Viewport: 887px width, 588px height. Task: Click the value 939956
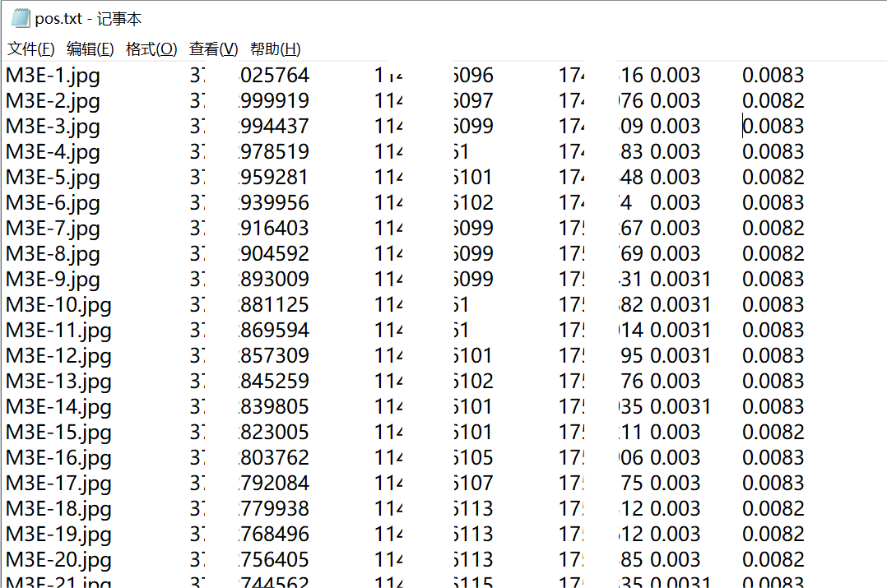(275, 202)
